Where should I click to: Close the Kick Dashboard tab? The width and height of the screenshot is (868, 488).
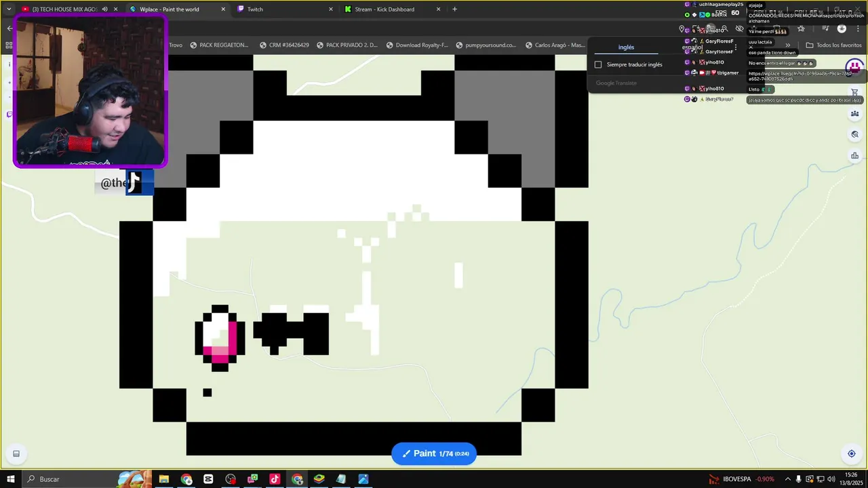tap(438, 9)
